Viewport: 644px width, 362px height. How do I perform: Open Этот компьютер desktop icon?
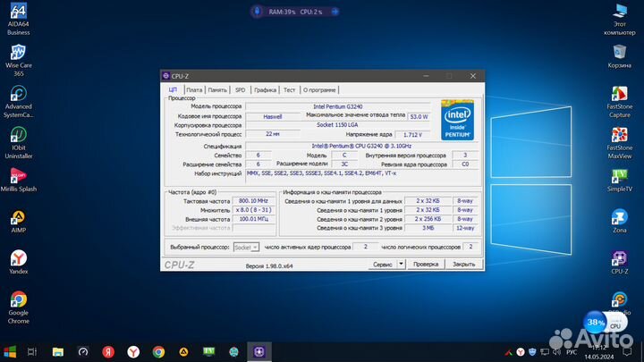click(x=619, y=19)
